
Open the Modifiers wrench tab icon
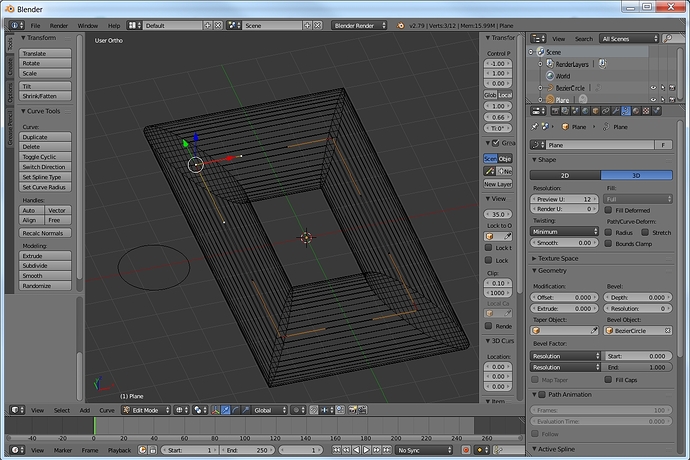pyautogui.click(x=616, y=111)
